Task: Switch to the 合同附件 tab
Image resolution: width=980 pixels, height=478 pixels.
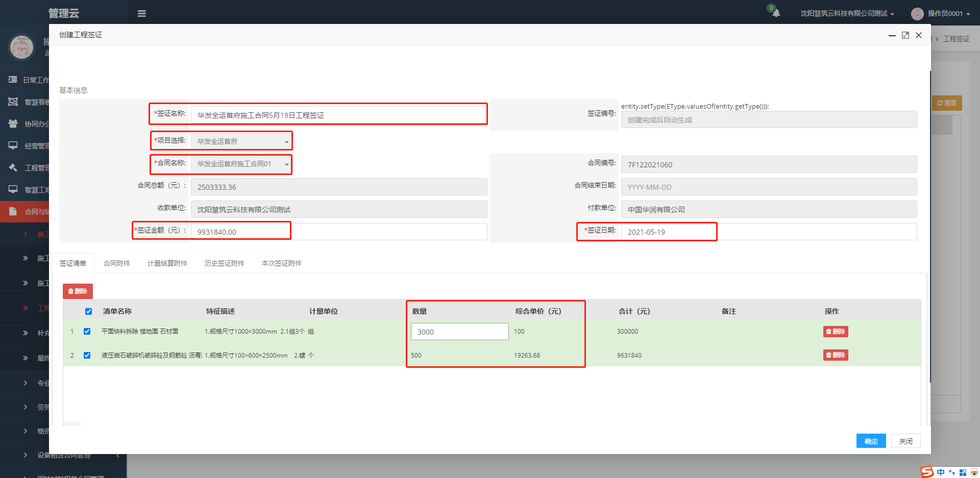Action: point(117,263)
